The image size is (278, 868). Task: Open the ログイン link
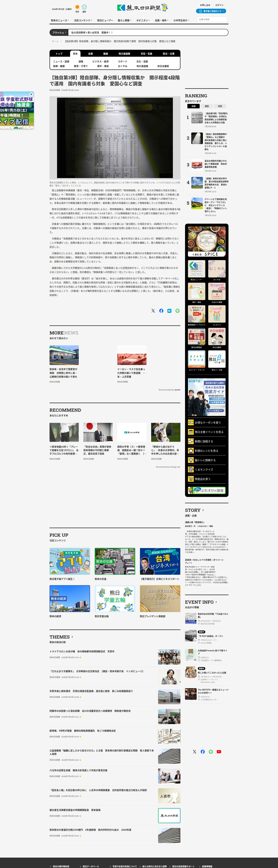[x=219, y=5]
